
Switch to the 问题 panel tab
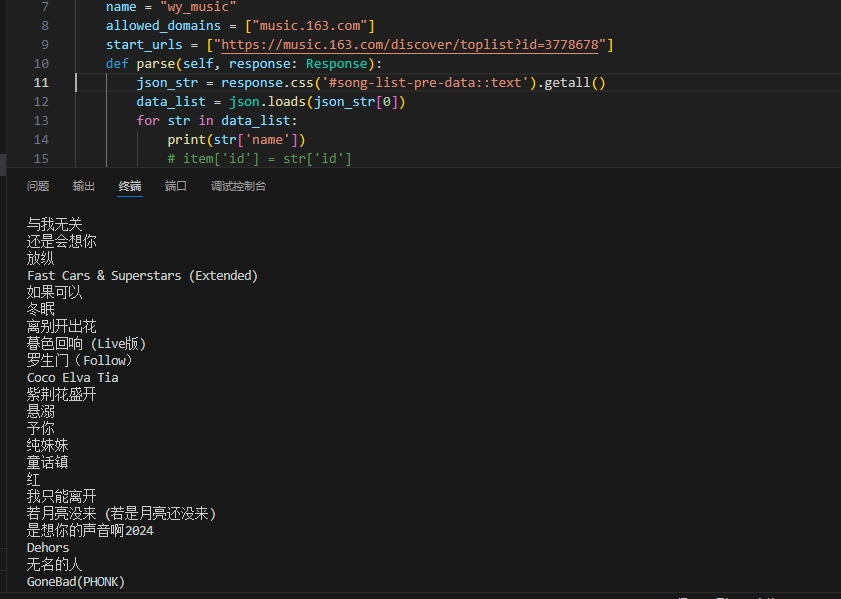[x=38, y=186]
